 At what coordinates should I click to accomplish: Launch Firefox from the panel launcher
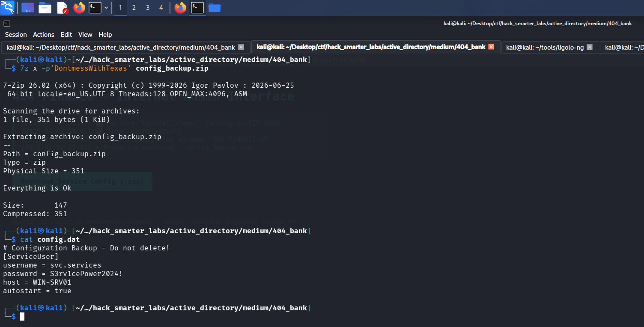click(79, 7)
